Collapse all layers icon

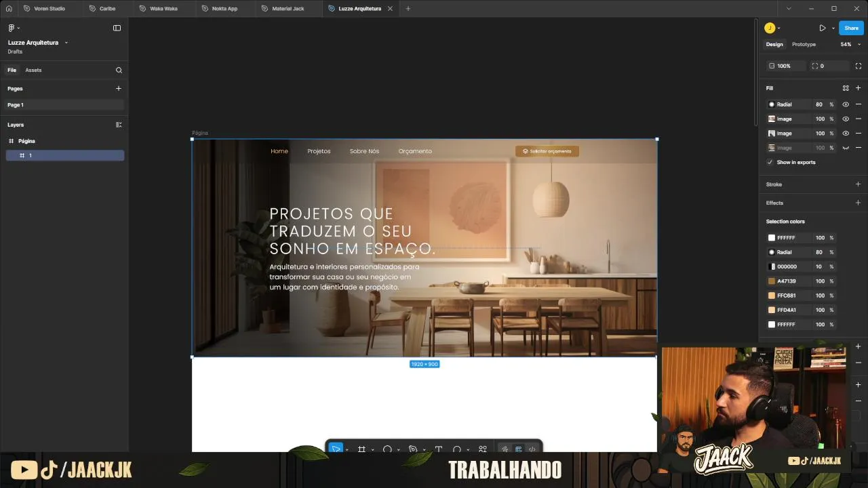click(119, 125)
